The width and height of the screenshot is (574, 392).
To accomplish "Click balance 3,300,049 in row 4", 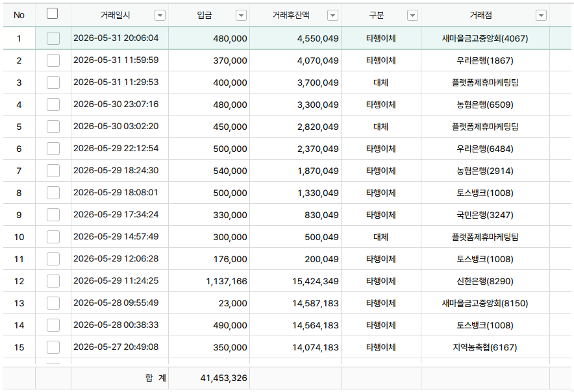I will [x=318, y=104].
